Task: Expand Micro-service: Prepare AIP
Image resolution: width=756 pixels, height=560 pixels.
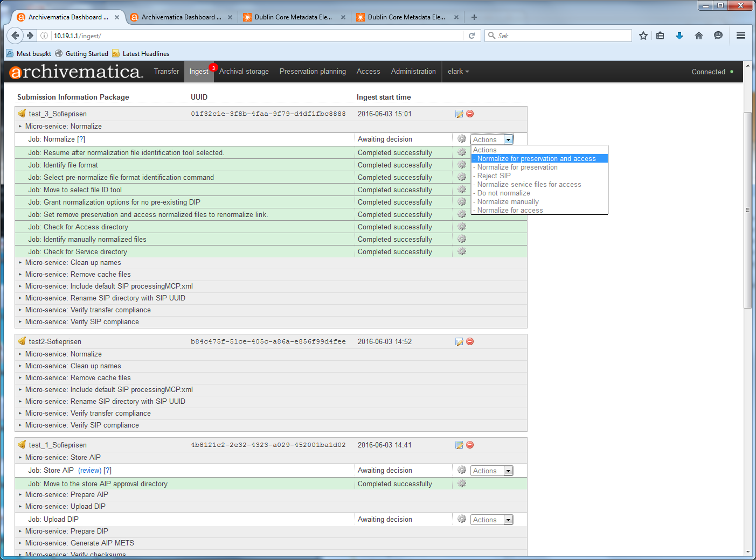Action: click(67, 495)
